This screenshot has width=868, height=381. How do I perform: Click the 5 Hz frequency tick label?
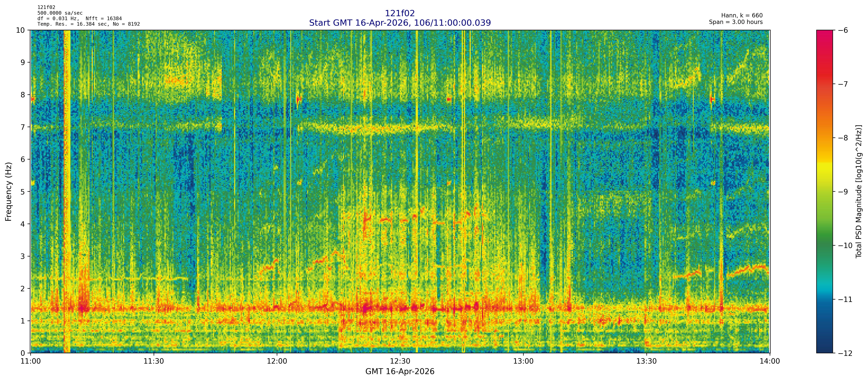click(23, 192)
